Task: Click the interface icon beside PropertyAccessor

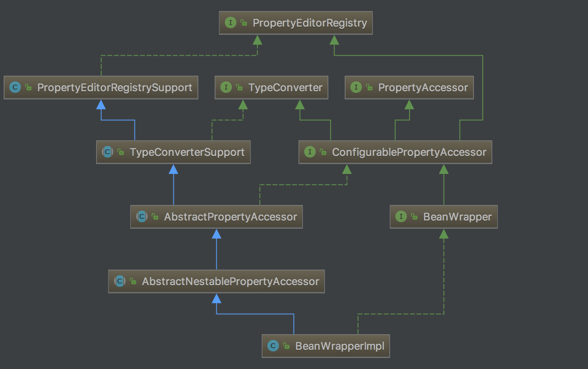Action: 356,87
